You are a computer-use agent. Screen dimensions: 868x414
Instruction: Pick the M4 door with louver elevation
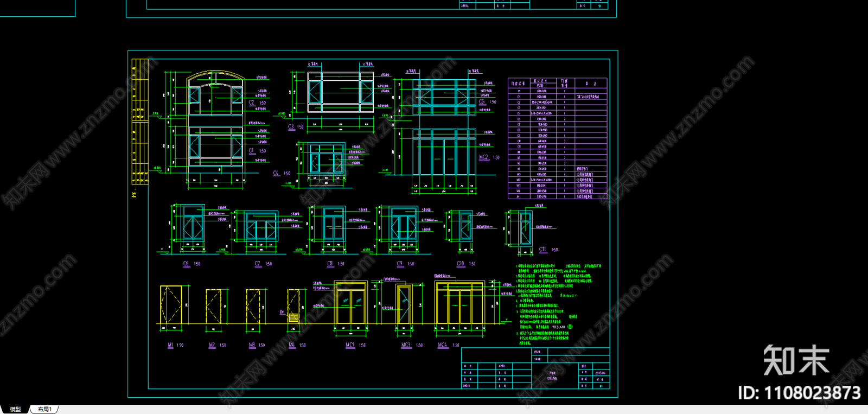point(293,307)
